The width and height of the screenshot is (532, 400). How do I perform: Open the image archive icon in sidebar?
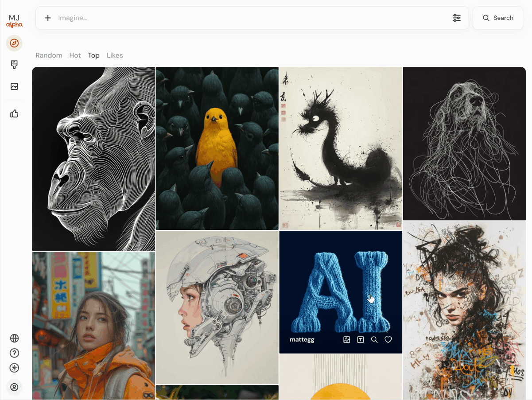14,86
